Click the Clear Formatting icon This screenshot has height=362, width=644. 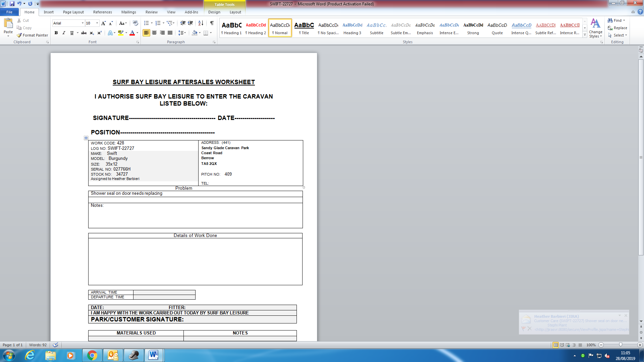135,23
